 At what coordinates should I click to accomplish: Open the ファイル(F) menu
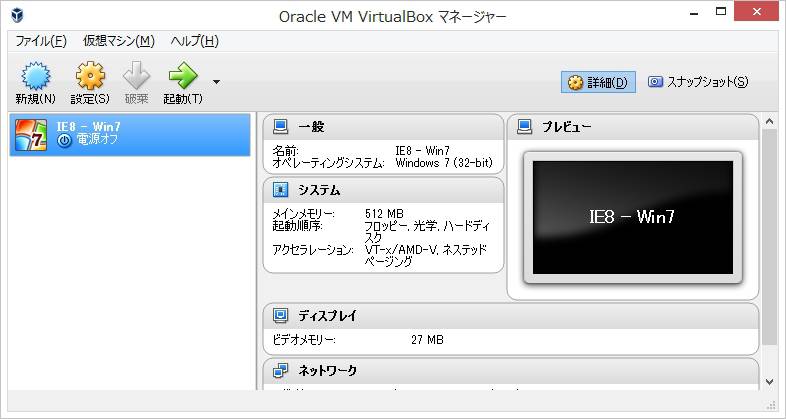[x=41, y=41]
